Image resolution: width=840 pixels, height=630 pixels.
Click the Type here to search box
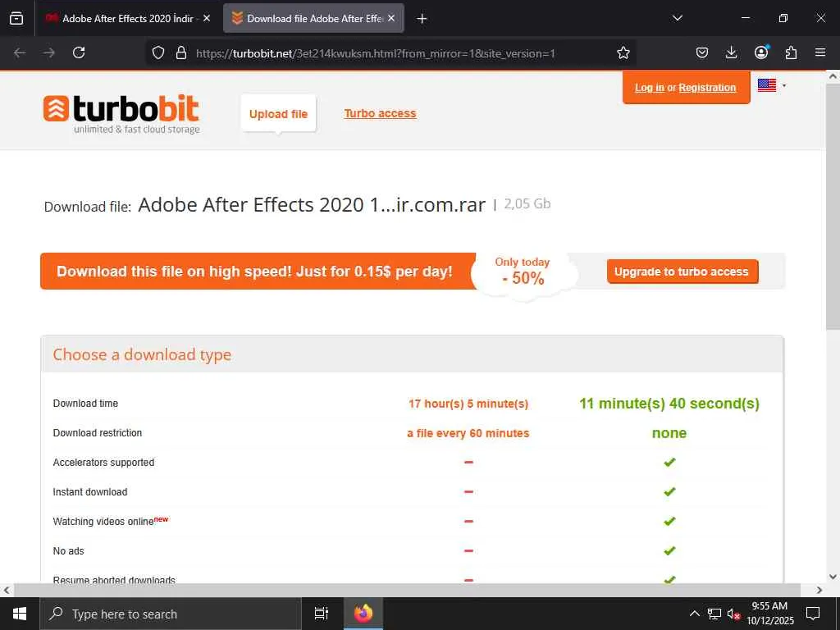[171, 614]
